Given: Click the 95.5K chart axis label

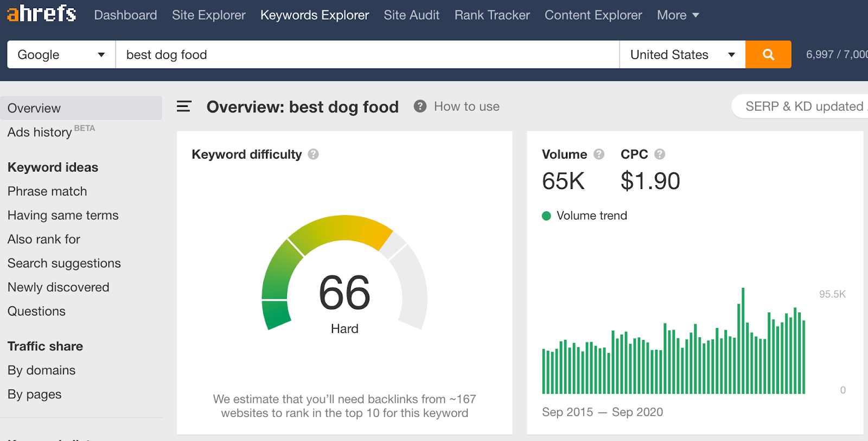Looking at the screenshot, I should (x=833, y=294).
